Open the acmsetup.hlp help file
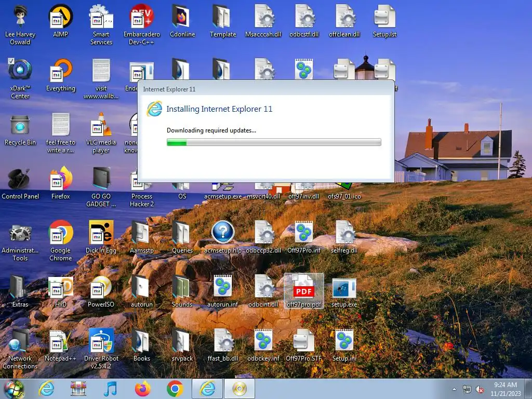This screenshot has width=532, height=399. pos(222,237)
